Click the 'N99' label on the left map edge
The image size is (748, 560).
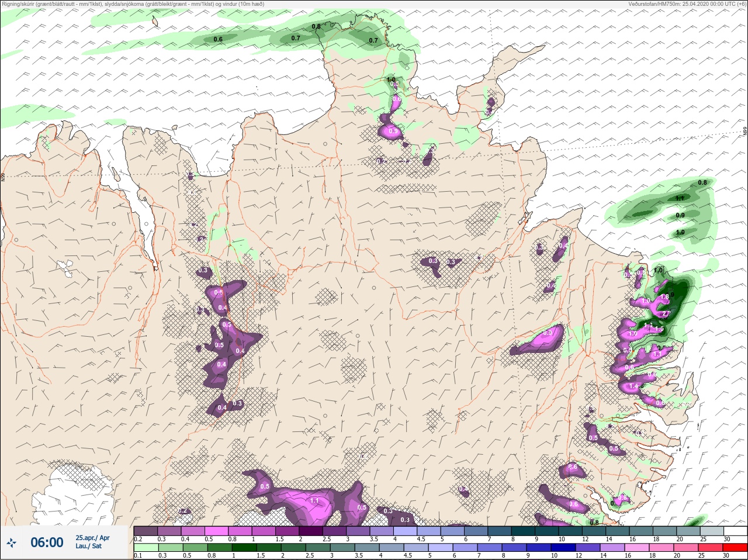pos(3,177)
